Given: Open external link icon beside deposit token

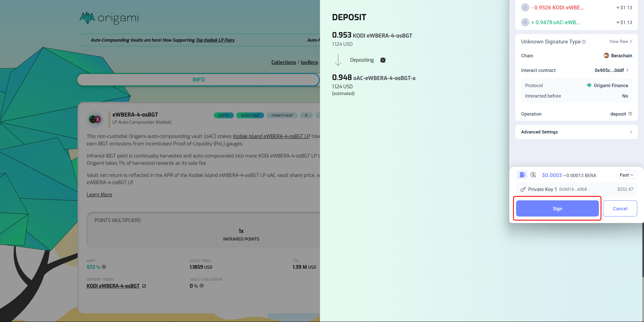Looking at the screenshot, I should pyautogui.click(x=144, y=286).
